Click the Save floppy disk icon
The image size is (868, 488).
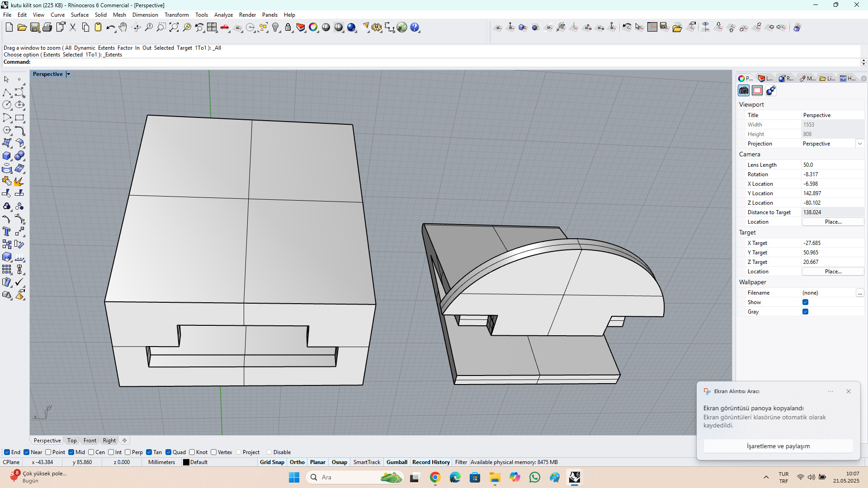point(34,28)
